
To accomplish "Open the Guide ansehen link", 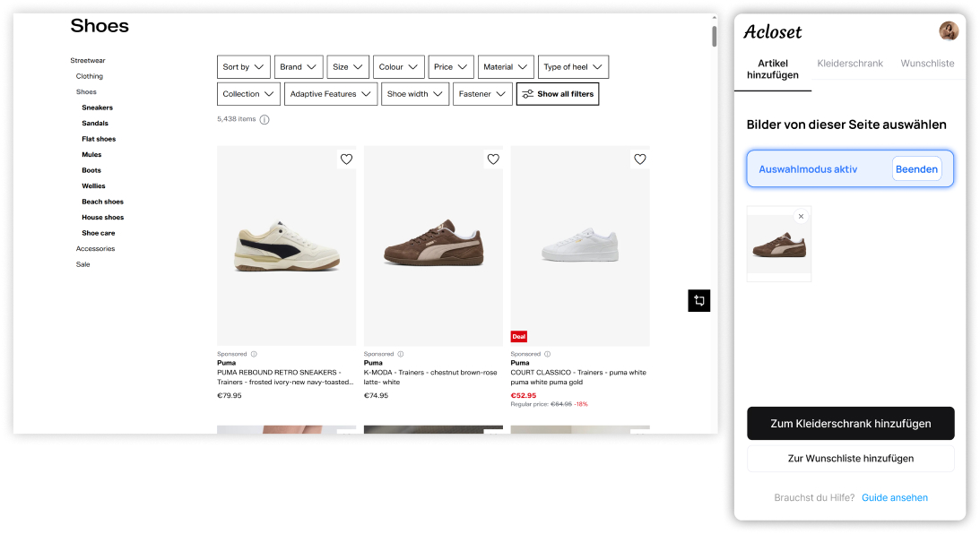I will [895, 498].
